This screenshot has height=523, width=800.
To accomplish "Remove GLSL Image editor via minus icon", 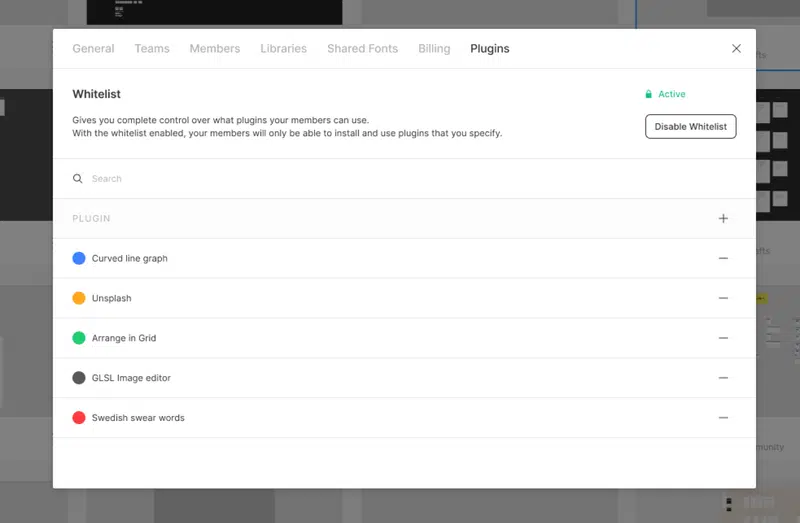I will click(x=723, y=378).
